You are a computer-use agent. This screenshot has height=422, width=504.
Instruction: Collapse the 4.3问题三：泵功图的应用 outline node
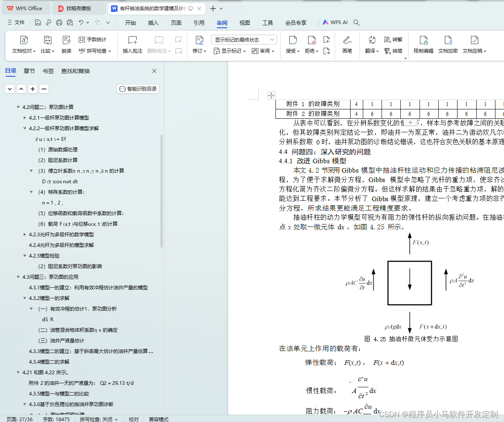coord(18,277)
